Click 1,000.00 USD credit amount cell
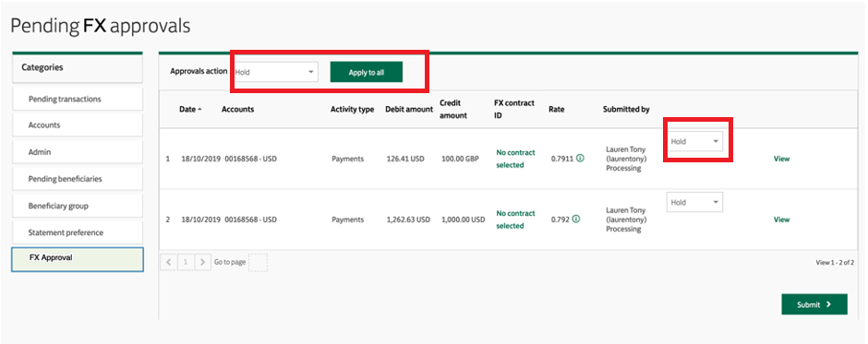Viewport: 868px width, 344px height. [463, 219]
